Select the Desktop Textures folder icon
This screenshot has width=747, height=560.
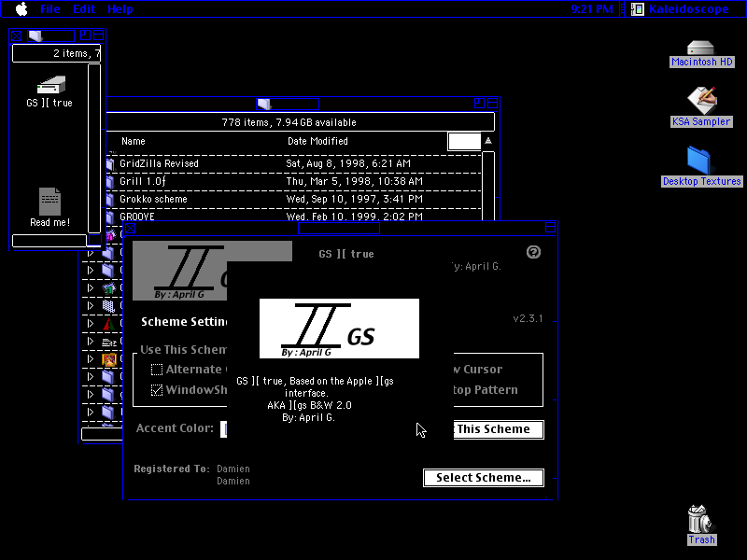698,161
